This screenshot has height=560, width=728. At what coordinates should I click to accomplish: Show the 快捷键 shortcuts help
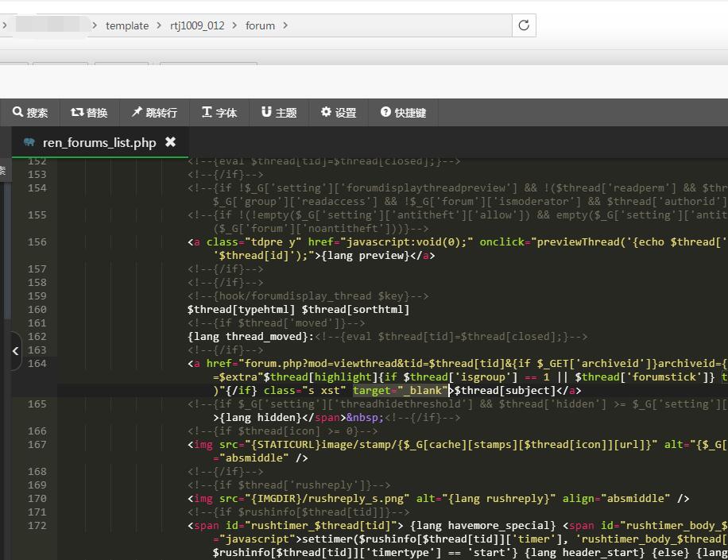click(x=403, y=113)
